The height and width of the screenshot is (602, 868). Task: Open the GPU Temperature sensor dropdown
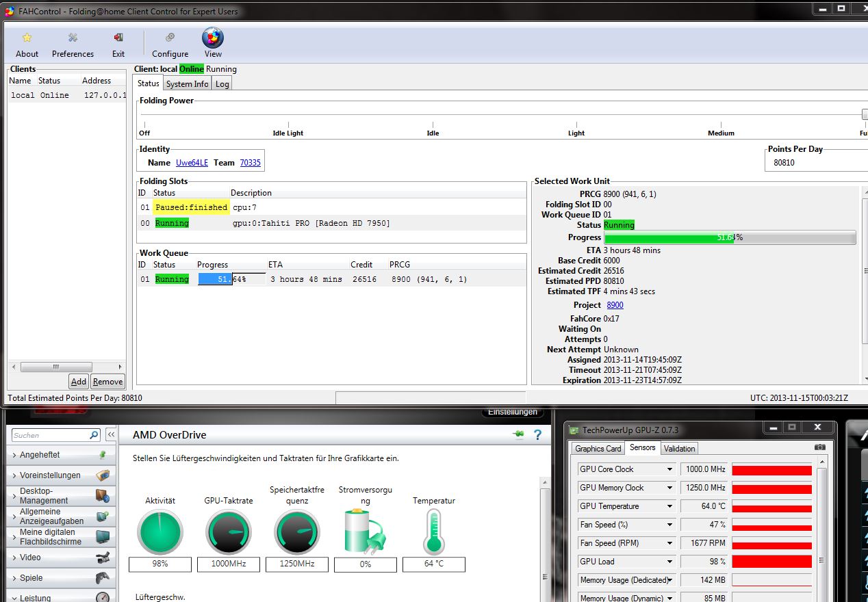coord(669,506)
